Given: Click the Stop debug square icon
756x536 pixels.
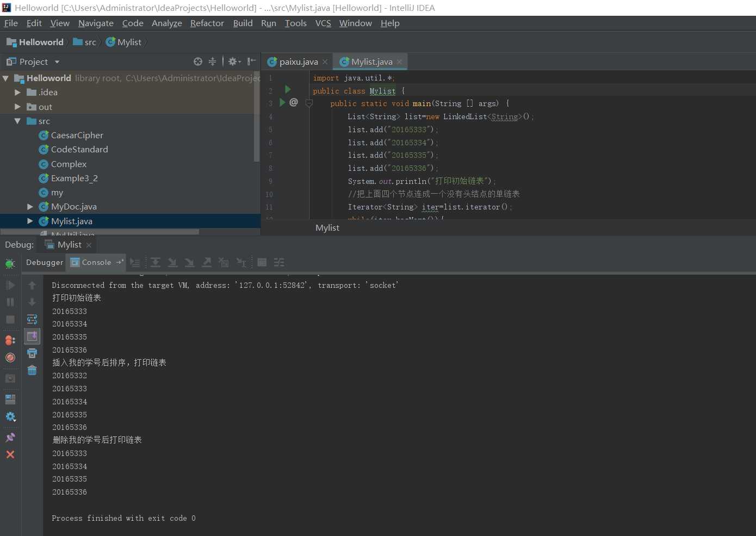Looking at the screenshot, I should 10,319.
